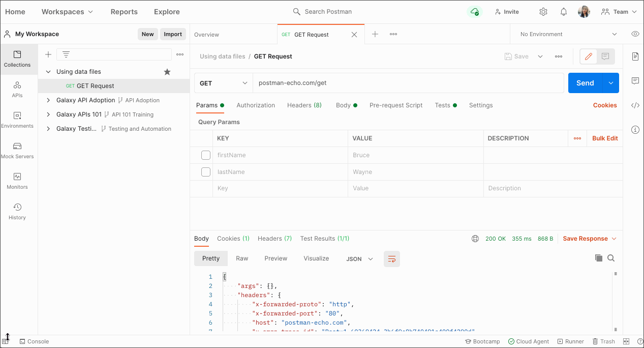This screenshot has width=644, height=348.
Task: Open the JSON format dropdown
Action: pyautogui.click(x=360, y=259)
